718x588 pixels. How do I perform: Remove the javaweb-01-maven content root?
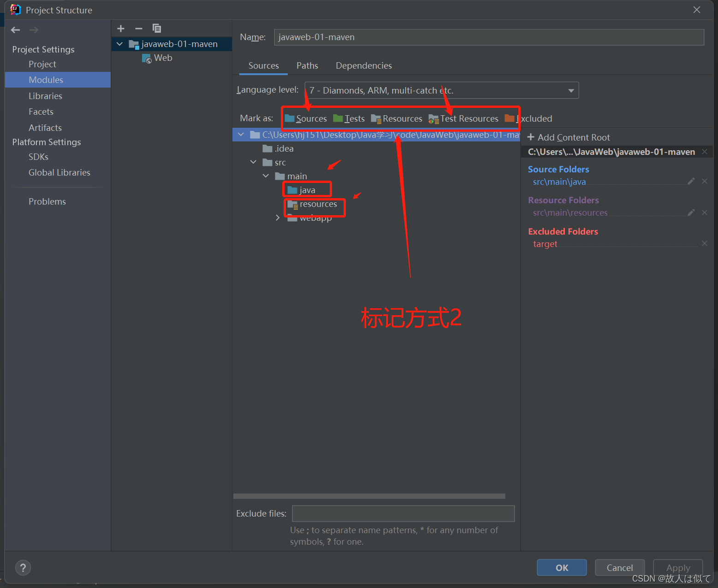tap(705, 152)
